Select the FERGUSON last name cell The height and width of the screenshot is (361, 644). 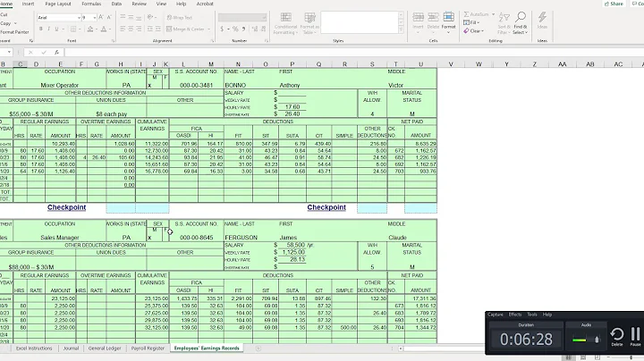coord(241,238)
